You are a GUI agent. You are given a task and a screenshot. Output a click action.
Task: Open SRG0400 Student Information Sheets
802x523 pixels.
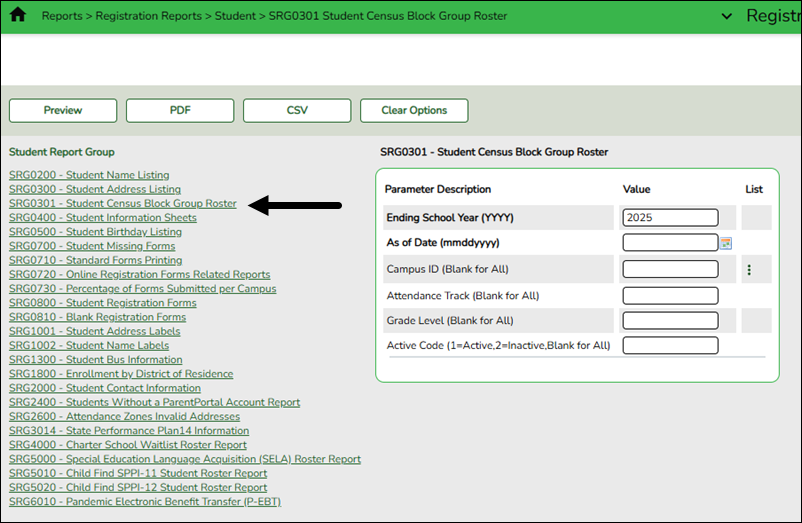tap(103, 218)
